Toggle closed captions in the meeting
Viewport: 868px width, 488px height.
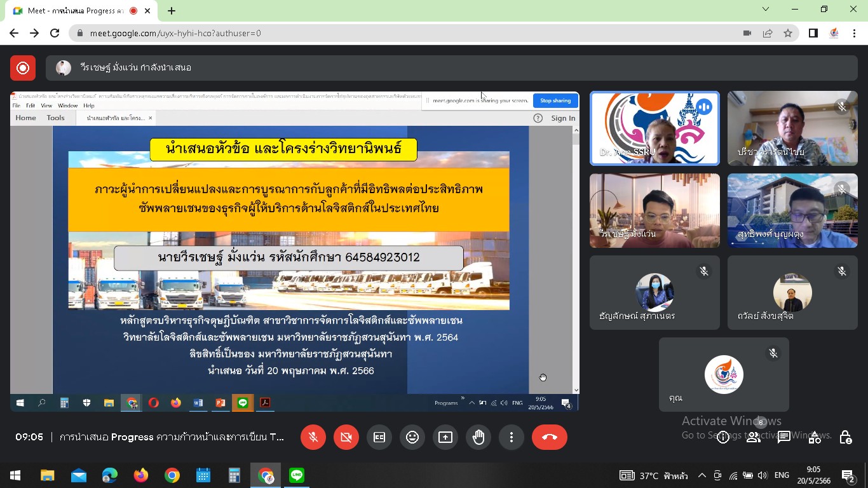click(379, 437)
